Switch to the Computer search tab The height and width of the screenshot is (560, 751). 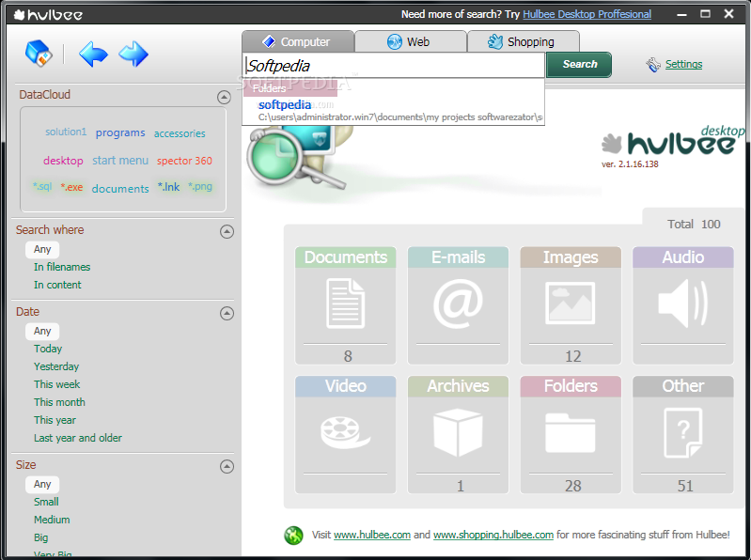(298, 41)
